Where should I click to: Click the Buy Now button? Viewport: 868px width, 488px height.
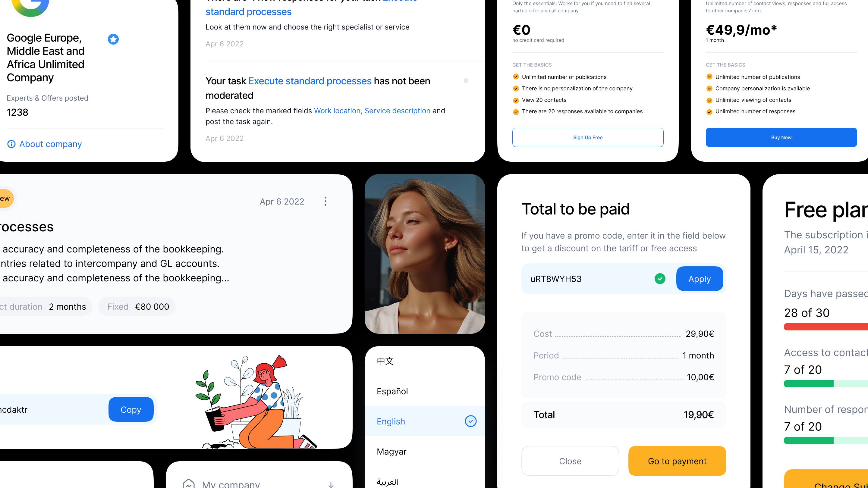point(782,137)
